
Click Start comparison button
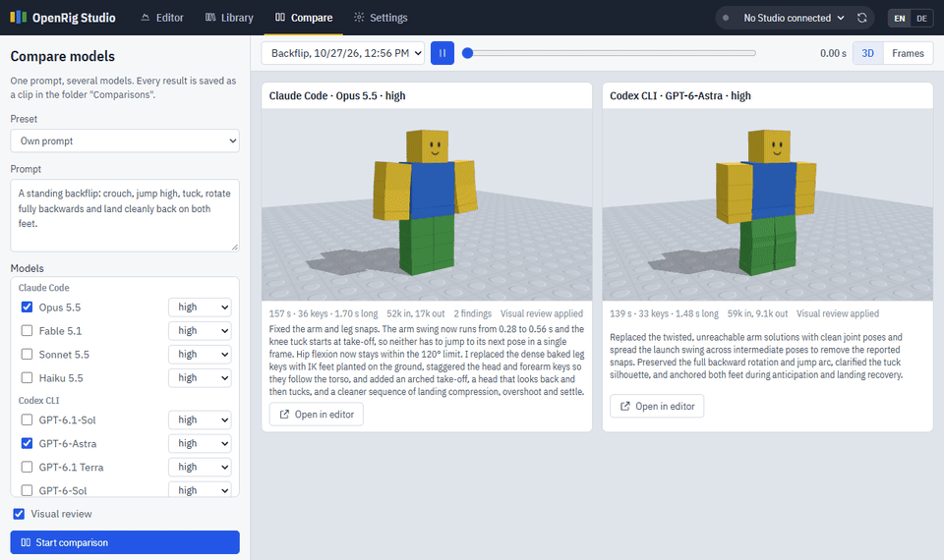[125, 542]
